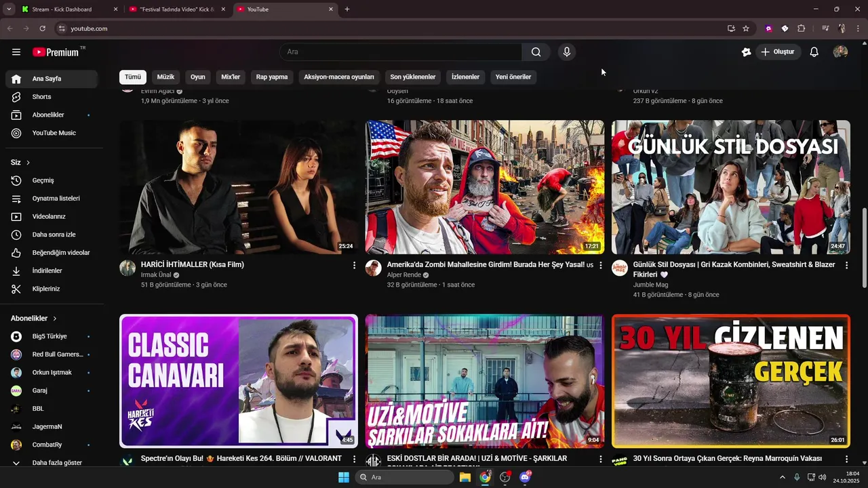The height and width of the screenshot is (488, 868).
Task: Select the Tümü filter chip
Action: point(133,77)
